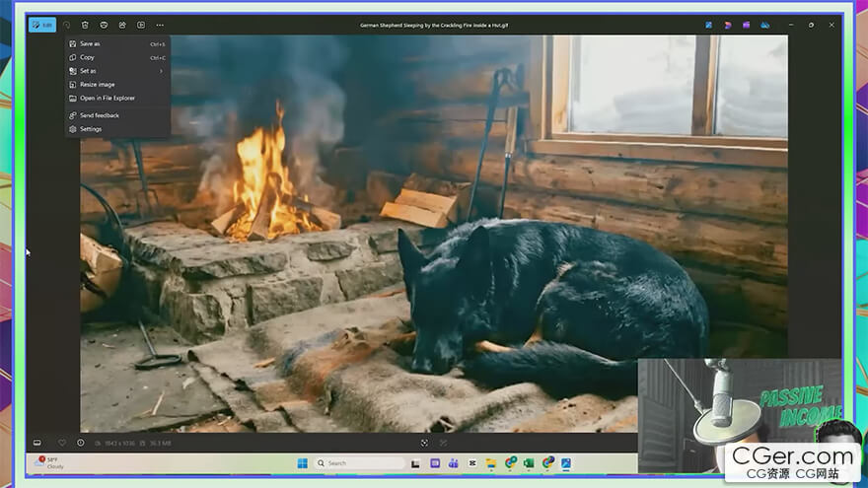Open the blue Photos app icon in the title bar
Image resolution: width=868 pixels, height=488 pixels.
[x=708, y=25]
